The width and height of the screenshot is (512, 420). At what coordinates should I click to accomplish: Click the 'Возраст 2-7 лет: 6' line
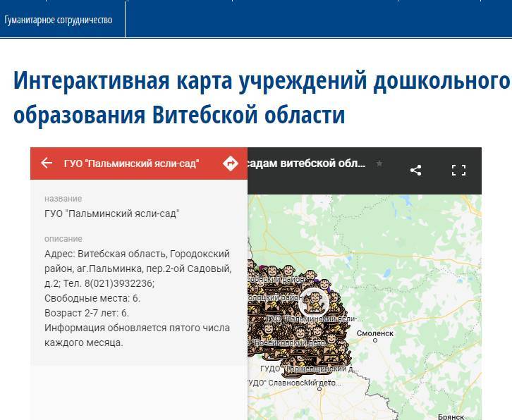click(x=87, y=313)
